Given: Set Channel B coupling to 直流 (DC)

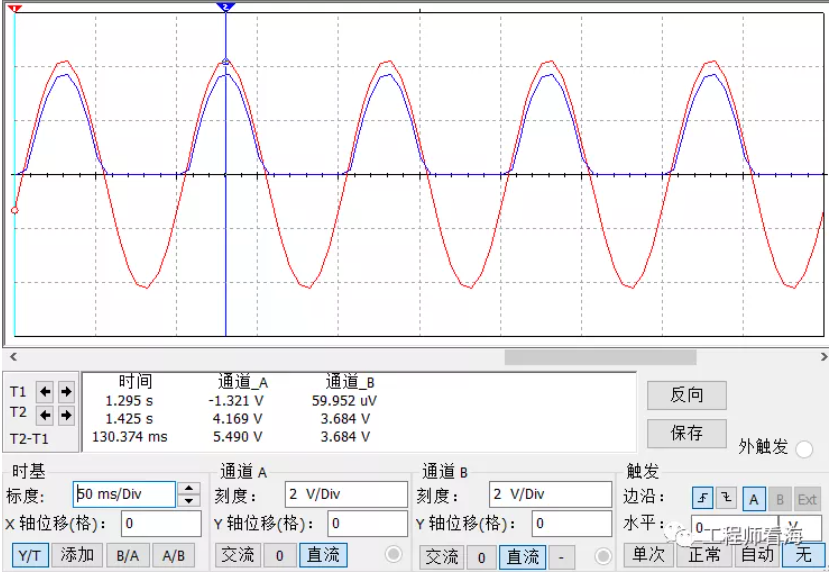Looking at the screenshot, I should tap(522, 557).
